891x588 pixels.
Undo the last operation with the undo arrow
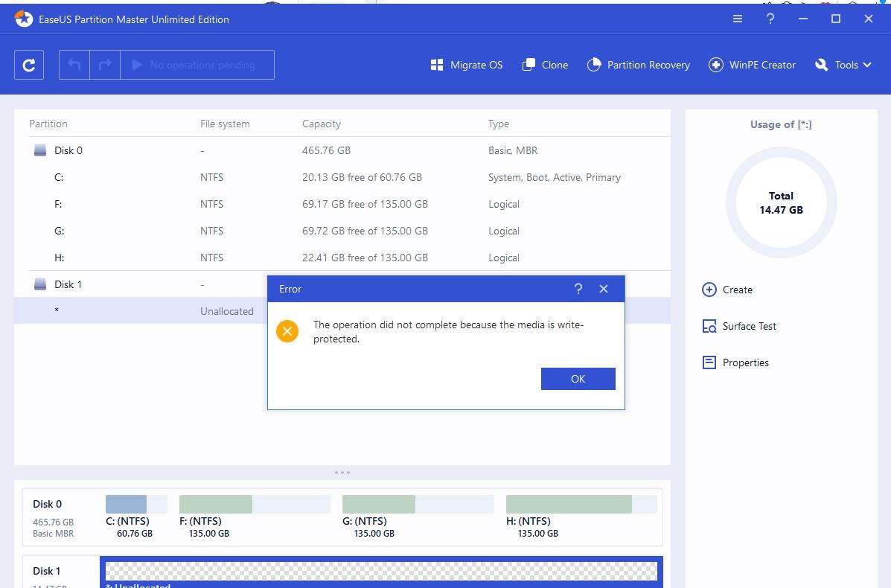[x=74, y=65]
